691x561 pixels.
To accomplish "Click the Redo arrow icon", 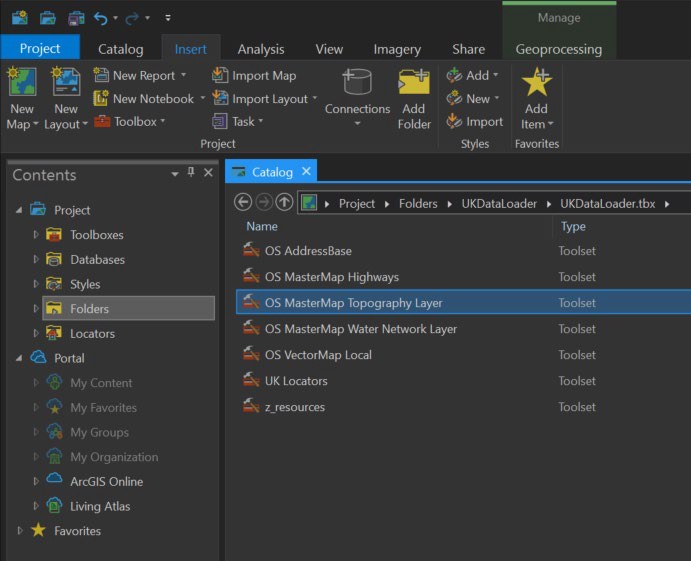I will 132,18.
